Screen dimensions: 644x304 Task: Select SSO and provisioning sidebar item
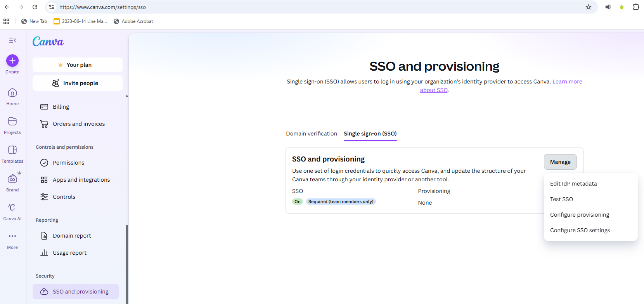point(76,292)
